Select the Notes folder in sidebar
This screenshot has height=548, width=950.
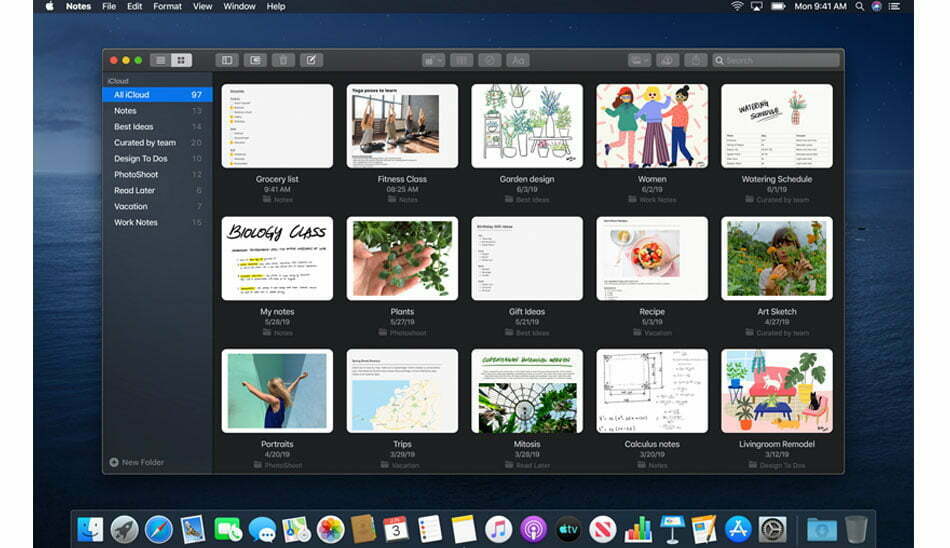pos(158,111)
